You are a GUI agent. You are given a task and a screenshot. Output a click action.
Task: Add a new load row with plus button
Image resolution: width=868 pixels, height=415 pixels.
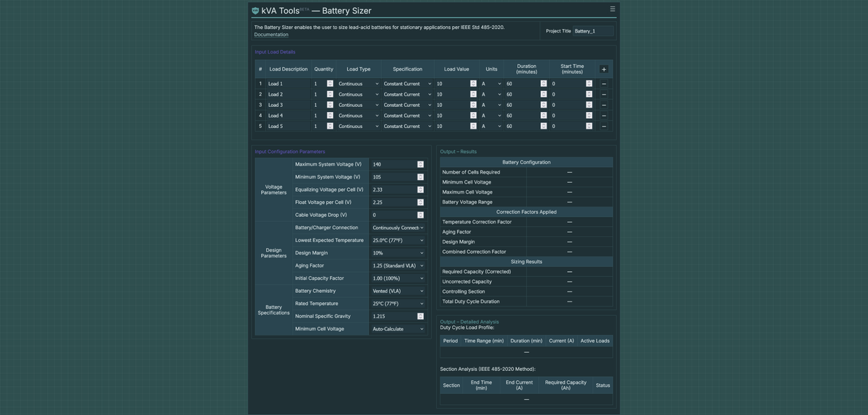click(x=604, y=69)
